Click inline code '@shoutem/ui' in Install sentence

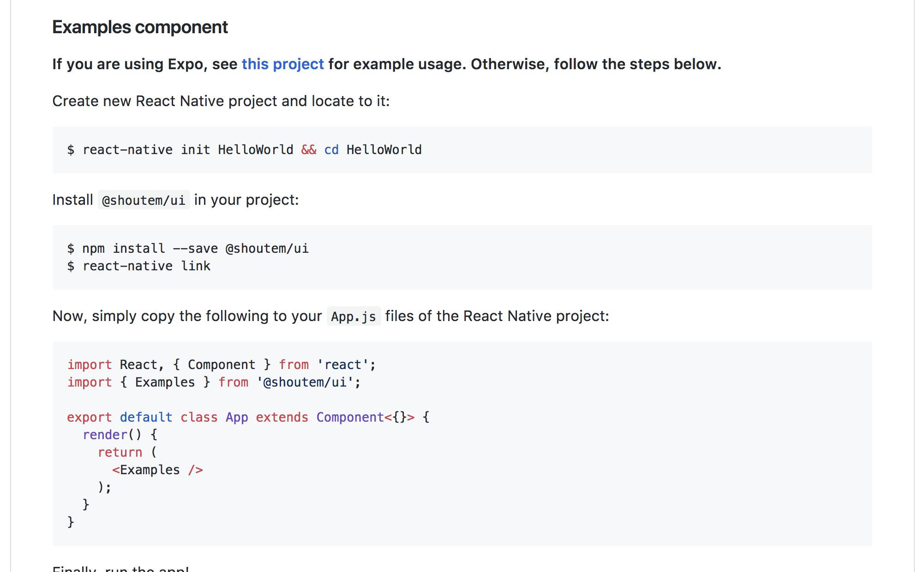click(144, 200)
